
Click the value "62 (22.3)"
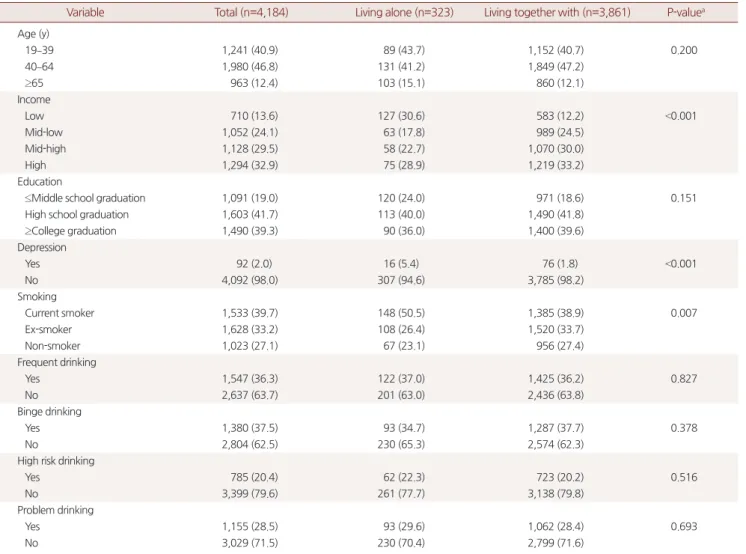(x=404, y=477)
